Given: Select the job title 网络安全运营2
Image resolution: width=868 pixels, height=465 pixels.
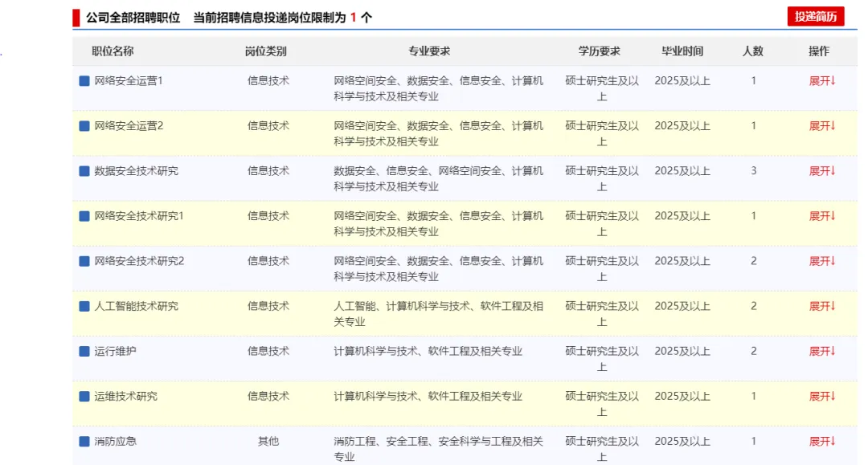Looking at the screenshot, I should coord(129,126).
